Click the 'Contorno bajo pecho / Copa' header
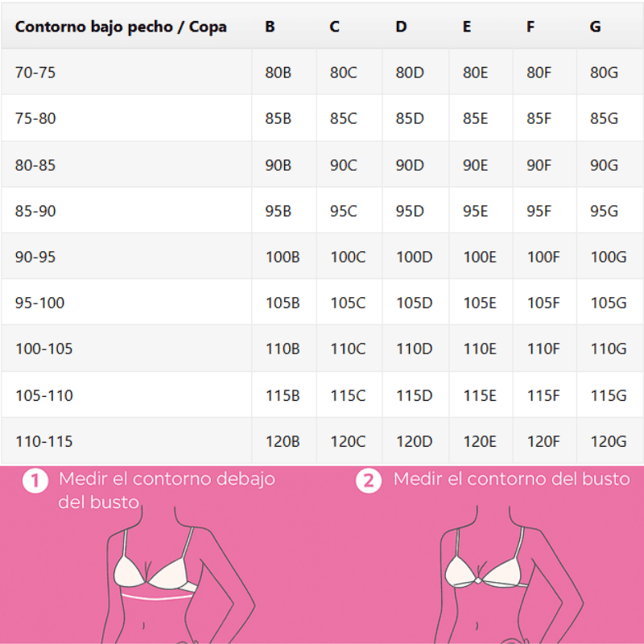 pyautogui.click(x=121, y=27)
